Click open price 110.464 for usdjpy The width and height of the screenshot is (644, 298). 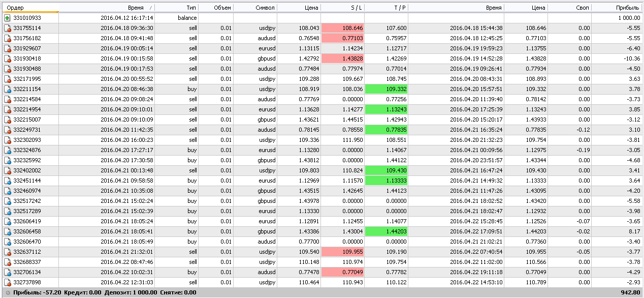pos(309,282)
